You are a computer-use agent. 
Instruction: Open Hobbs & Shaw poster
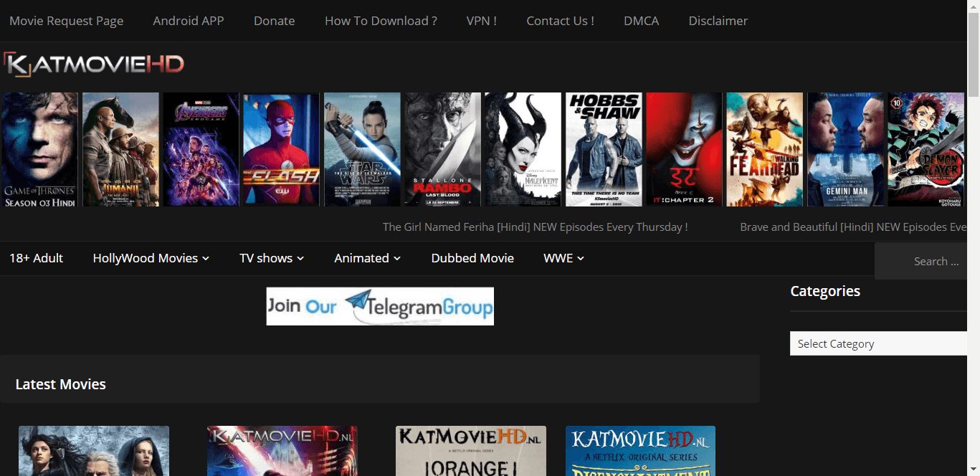(x=604, y=150)
